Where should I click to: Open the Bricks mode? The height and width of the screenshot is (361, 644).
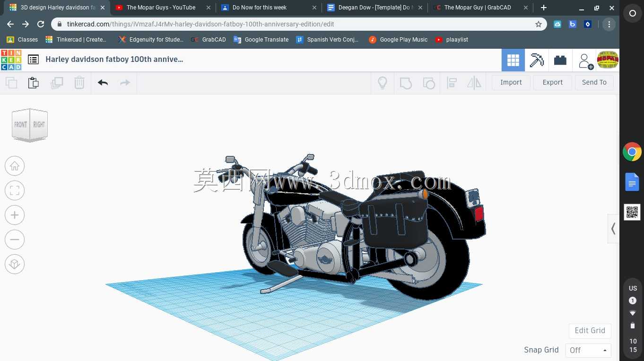click(x=560, y=60)
